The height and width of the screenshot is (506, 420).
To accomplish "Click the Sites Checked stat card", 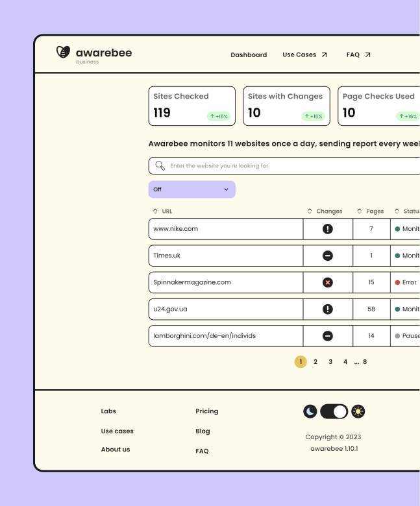I will (x=191, y=106).
